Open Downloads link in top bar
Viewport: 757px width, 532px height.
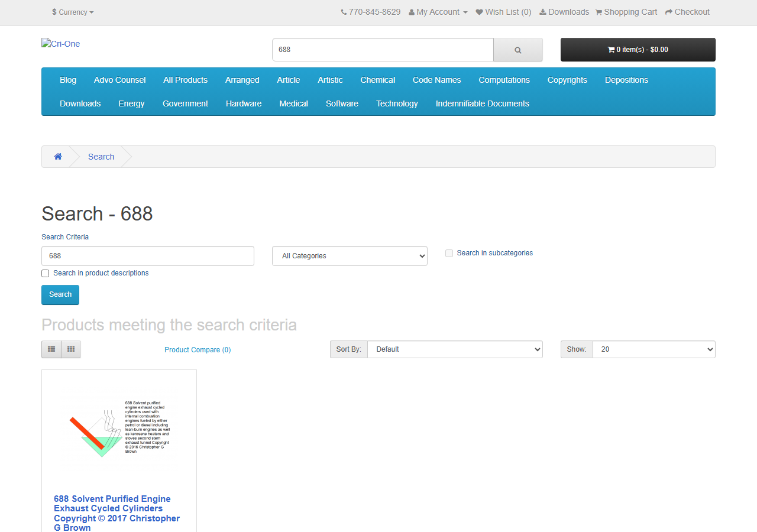(564, 12)
